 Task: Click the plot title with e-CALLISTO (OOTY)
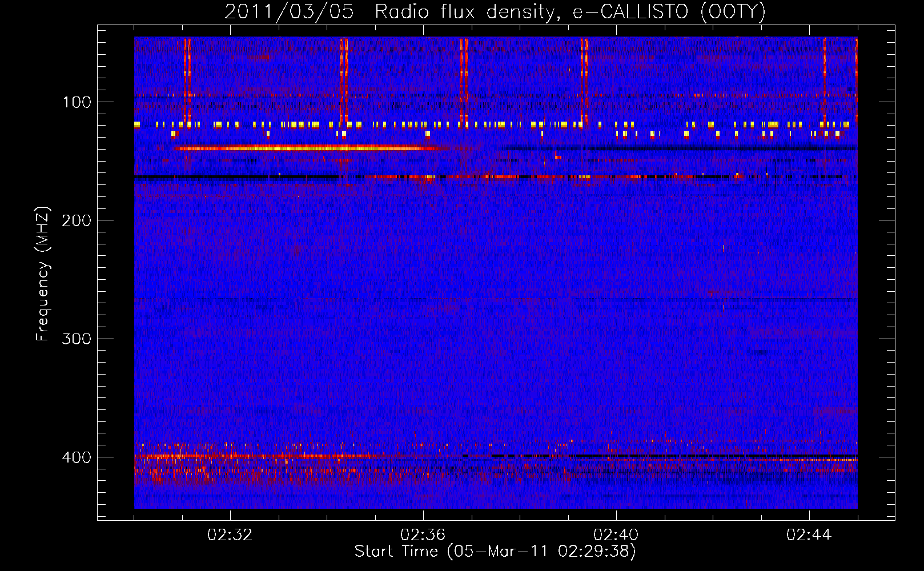pos(495,11)
